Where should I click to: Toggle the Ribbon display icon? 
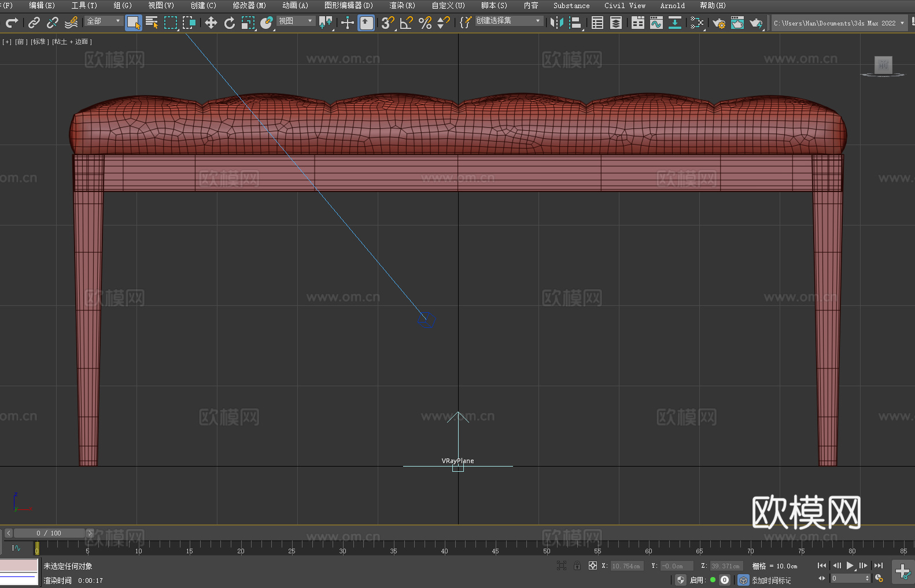(638, 23)
